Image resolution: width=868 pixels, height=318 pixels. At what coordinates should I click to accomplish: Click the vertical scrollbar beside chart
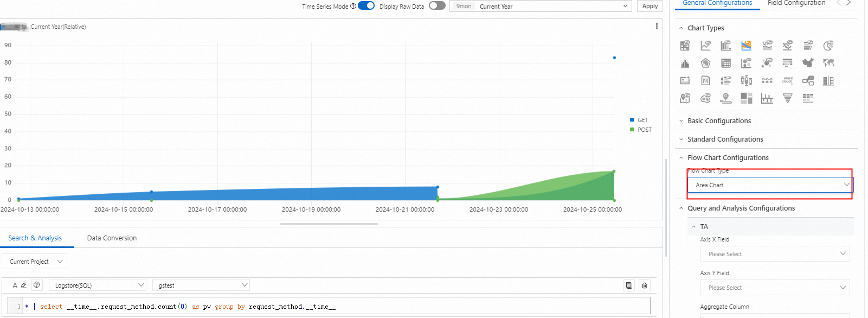666,207
